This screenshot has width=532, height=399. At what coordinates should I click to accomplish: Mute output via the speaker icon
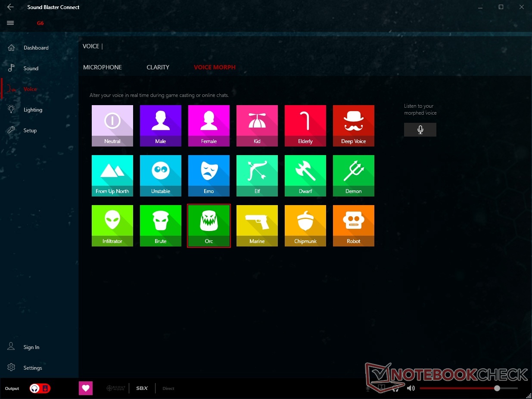click(411, 388)
